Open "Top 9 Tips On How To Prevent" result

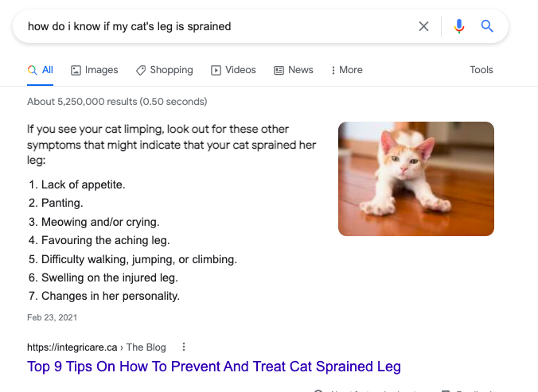click(x=213, y=367)
